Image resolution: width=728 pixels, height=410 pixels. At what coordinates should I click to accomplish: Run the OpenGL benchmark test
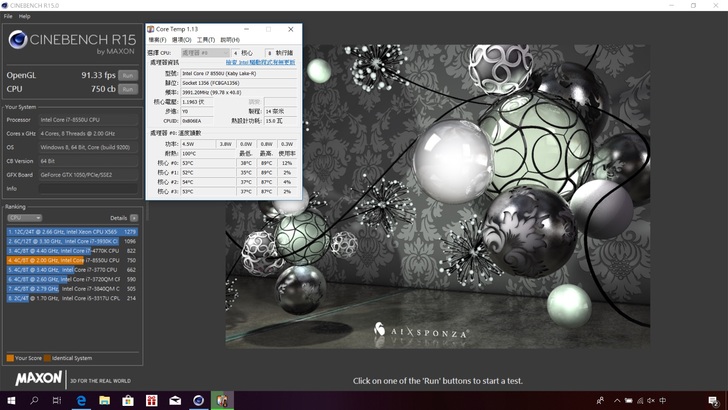click(127, 75)
